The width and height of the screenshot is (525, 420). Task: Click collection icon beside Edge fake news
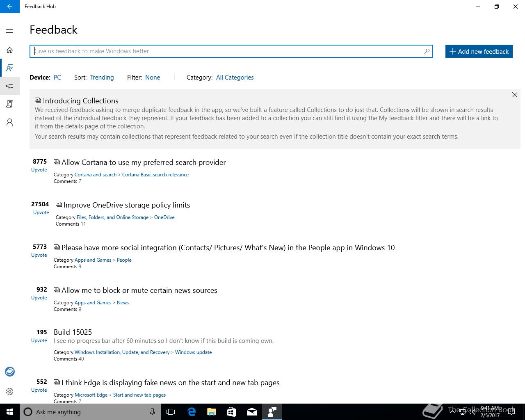click(x=57, y=382)
